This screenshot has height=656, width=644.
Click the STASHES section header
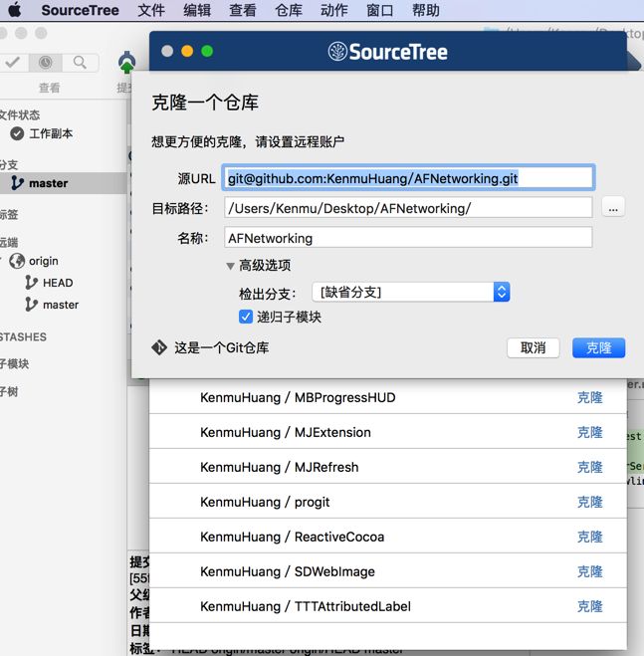click(23, 336)
